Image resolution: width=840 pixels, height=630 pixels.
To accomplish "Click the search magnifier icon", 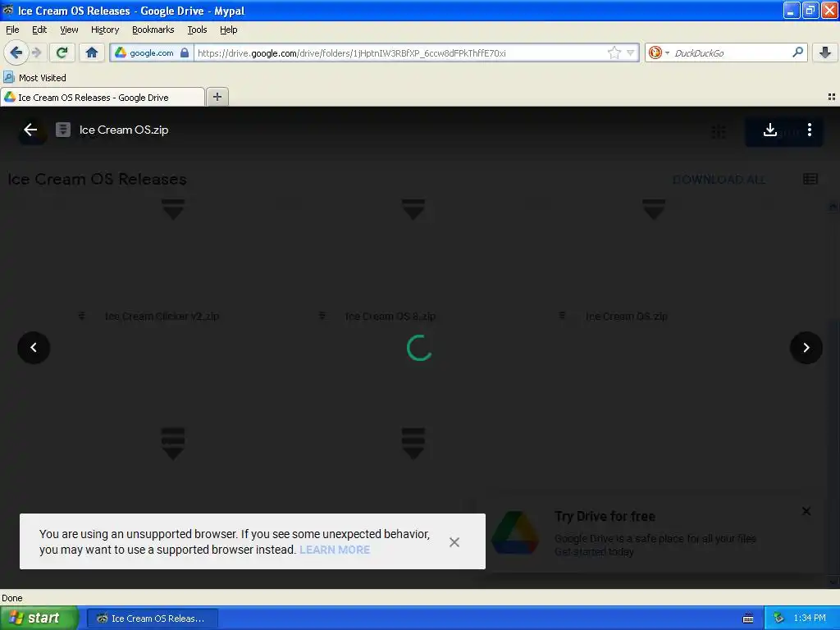I will [797, 52].
